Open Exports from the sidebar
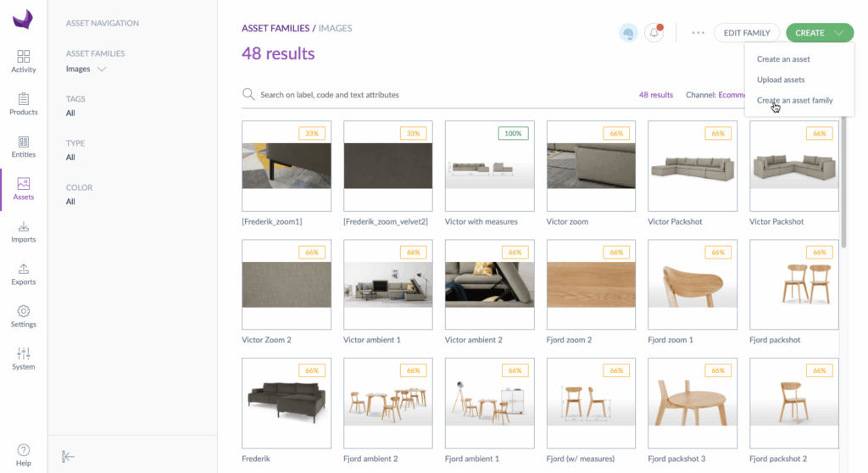Screen dimensions: 868x473 point(24,269)
